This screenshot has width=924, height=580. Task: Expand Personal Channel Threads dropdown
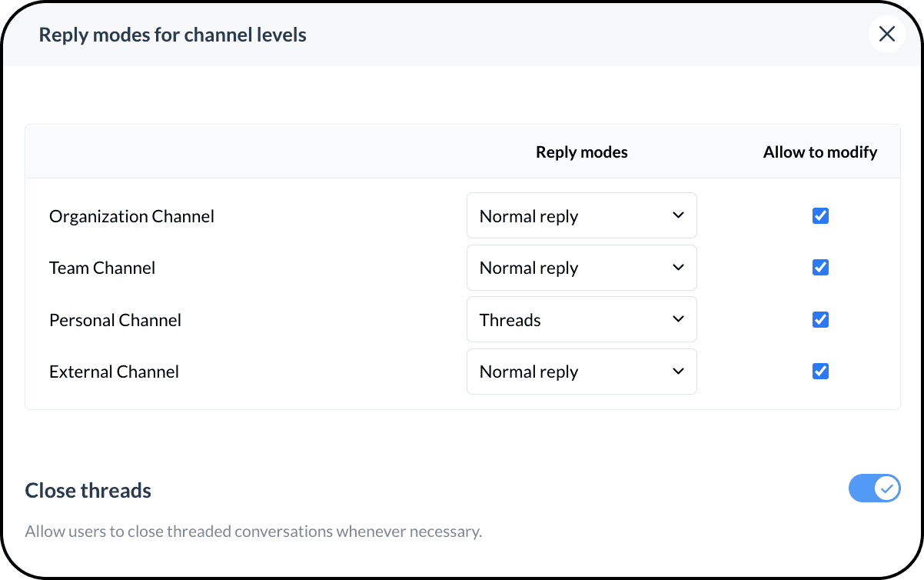coord(581,320)
